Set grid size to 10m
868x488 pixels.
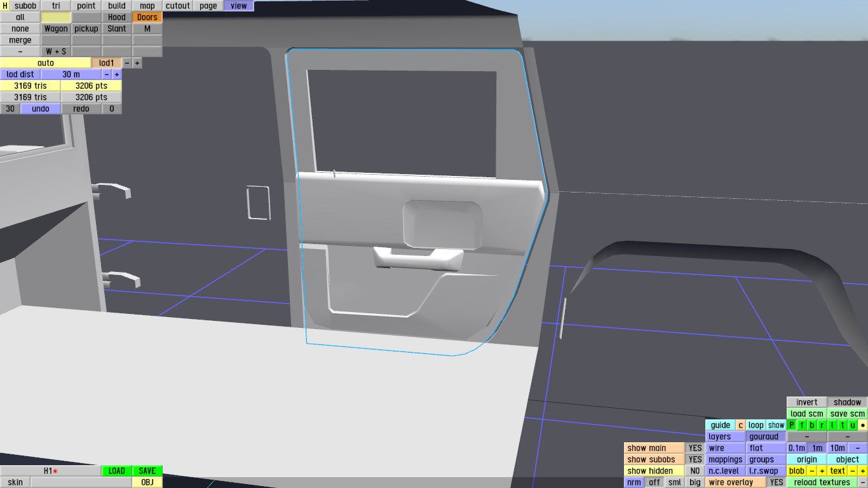(837, 448)
